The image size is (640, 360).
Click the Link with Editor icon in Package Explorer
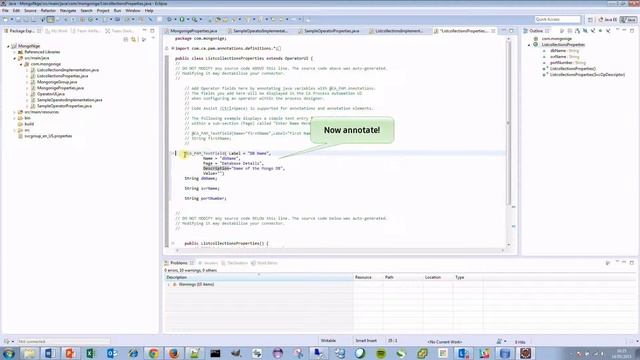(x=133, y=39)
